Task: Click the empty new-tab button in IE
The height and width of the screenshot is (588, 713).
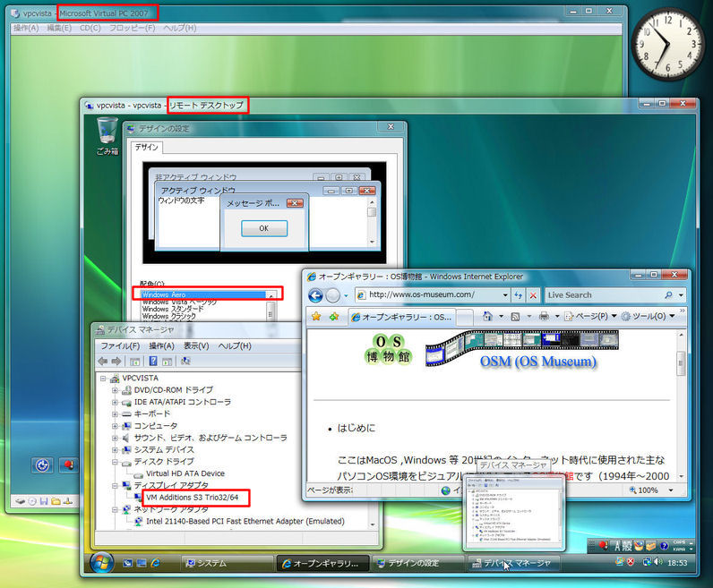Action: (x=464, y=317)
